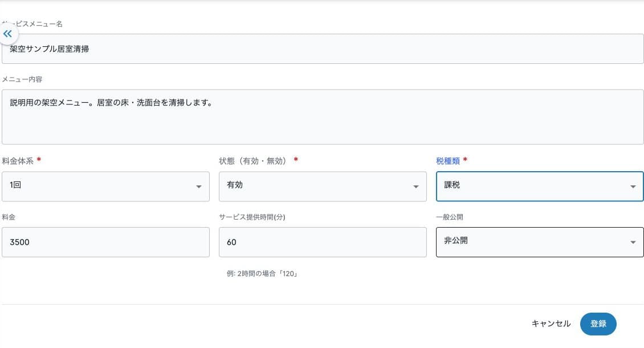Viewport: 644px width, 348px height.
Task: Click the サービス提供時間(分) label
Action: (252, 217)
